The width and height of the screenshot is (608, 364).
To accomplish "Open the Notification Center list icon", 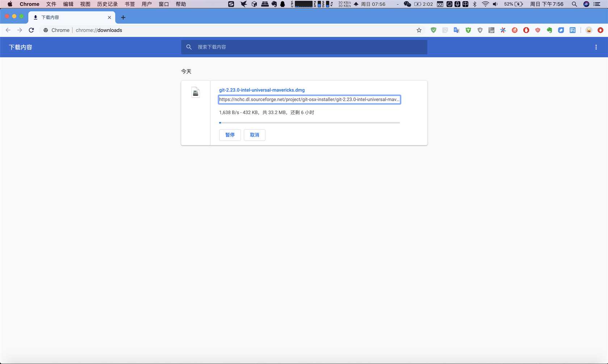I will pyautogui.click(x=597, y=4).
